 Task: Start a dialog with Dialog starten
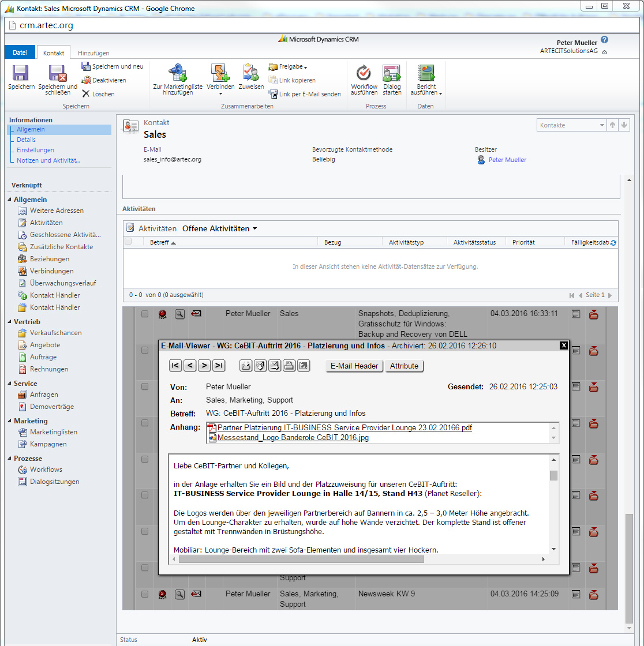tap(392, 73)
